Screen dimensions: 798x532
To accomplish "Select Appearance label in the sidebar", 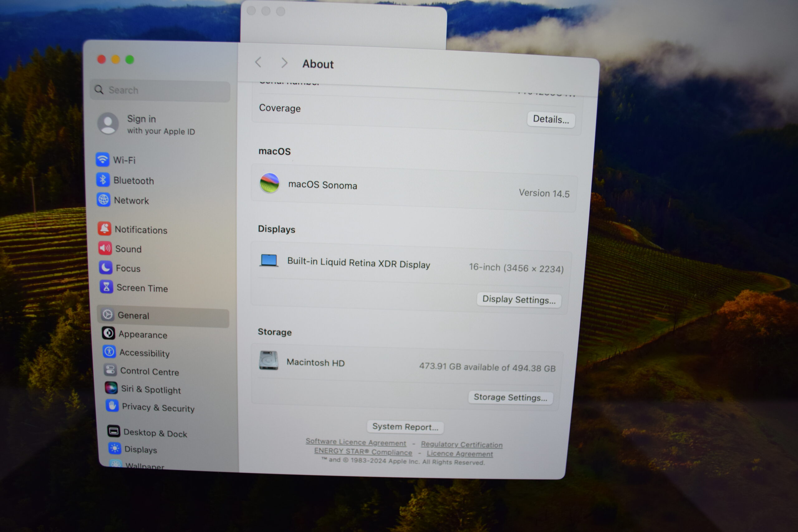I will coord(143,334).
